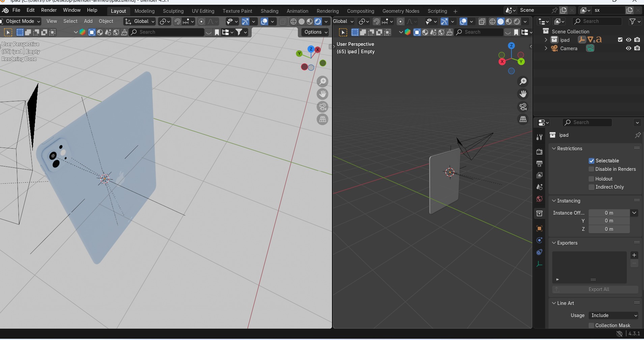The image size is (644, 340).
Task: Open View menu in left viewport
Action: pos(52,21)
